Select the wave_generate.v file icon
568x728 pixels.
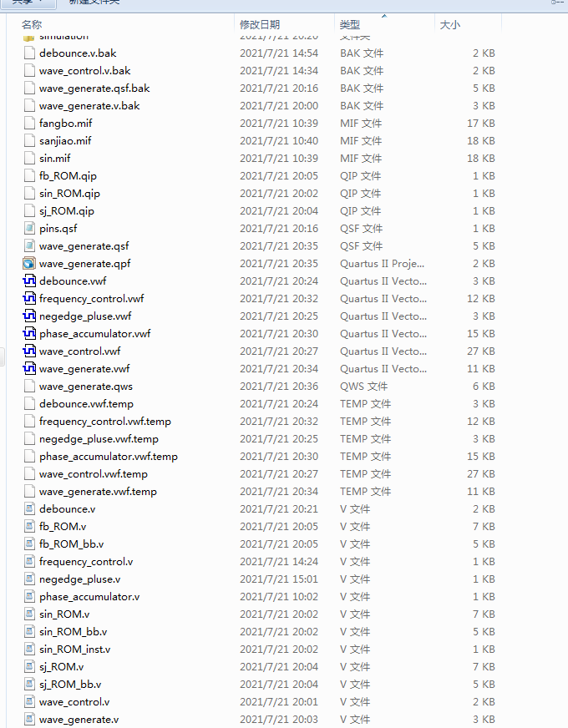tap(30, 720)
